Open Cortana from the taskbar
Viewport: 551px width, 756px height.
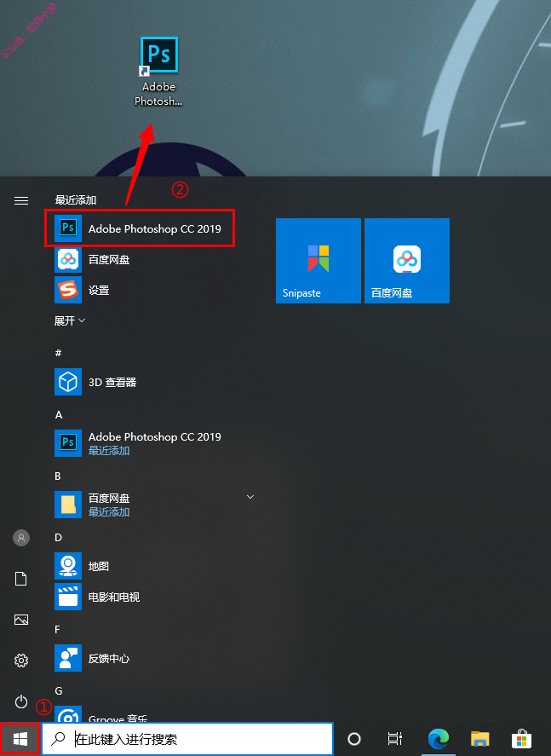[x=354, y=739]
